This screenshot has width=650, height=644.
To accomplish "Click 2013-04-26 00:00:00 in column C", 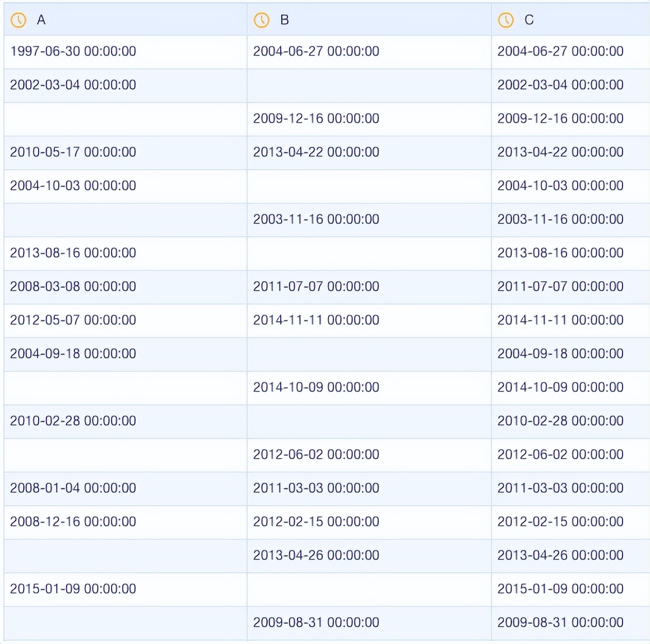I will (560, 555).
